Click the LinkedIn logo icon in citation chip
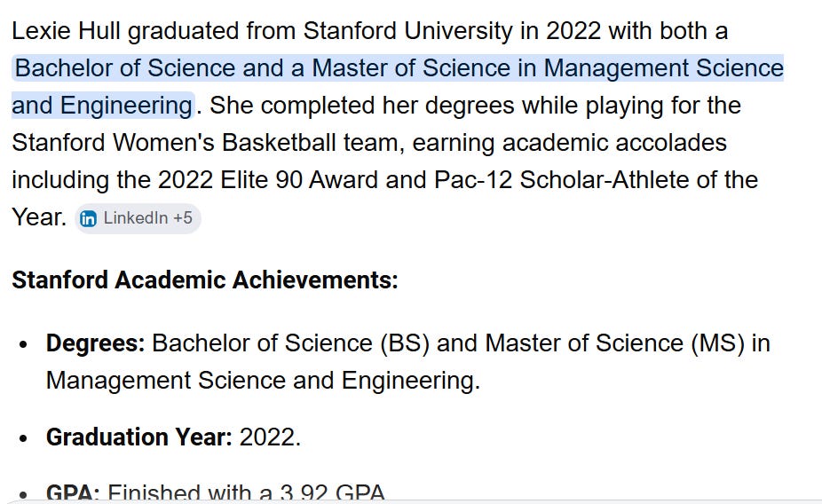The height and width of the screenshot is (504, 822). pos(88,218)
